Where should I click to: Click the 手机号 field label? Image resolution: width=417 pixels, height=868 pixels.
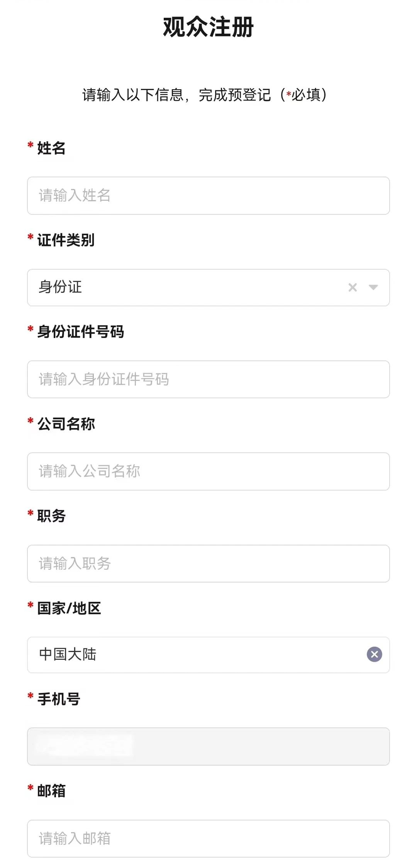[x=59, y=699]
